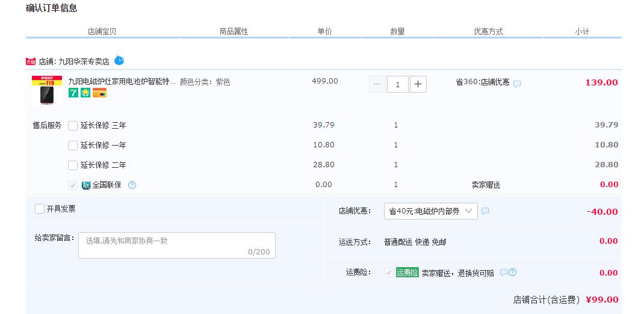
Task: Click the 联 badge icon before 全国联保
Action: pyautogui.click(x=86, y=185)
